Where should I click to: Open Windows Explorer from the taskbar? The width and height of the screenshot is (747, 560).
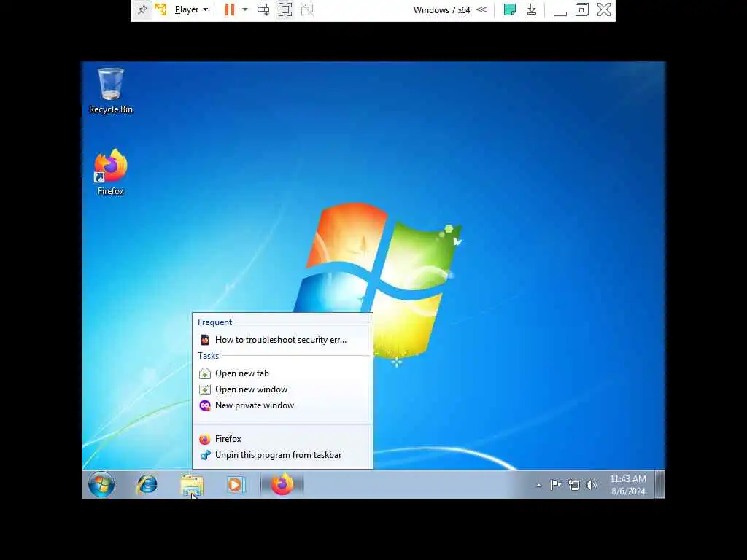click(x=192, y=485)
